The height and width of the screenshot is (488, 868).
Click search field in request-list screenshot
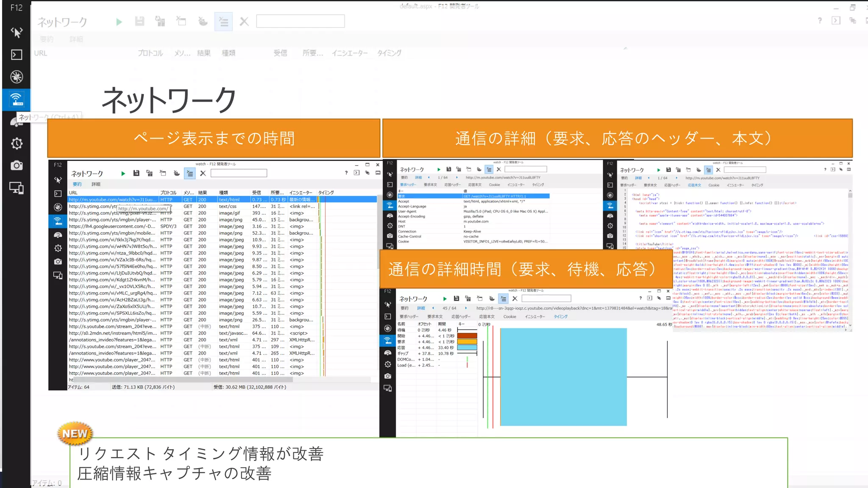tap(239, 173)
